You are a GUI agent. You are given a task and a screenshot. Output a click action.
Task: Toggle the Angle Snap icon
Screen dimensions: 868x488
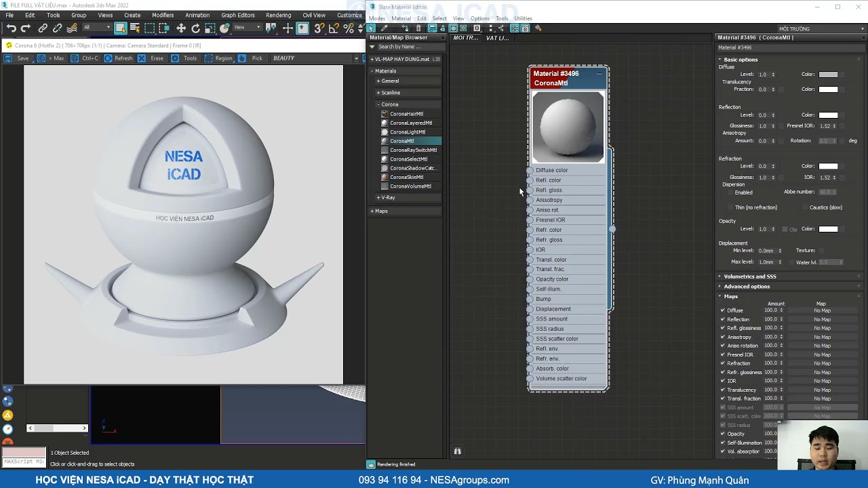tap(334, 28)
